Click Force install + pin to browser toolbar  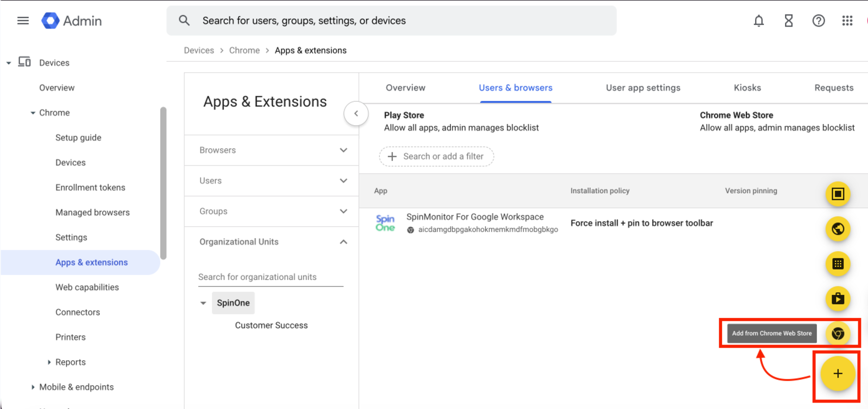(642, 223)
